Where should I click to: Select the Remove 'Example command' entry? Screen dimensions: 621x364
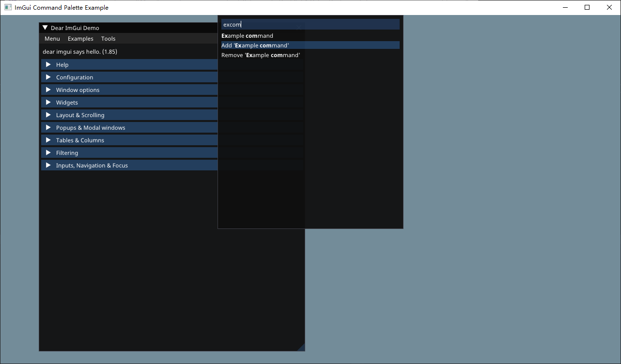tap(261, 55)
